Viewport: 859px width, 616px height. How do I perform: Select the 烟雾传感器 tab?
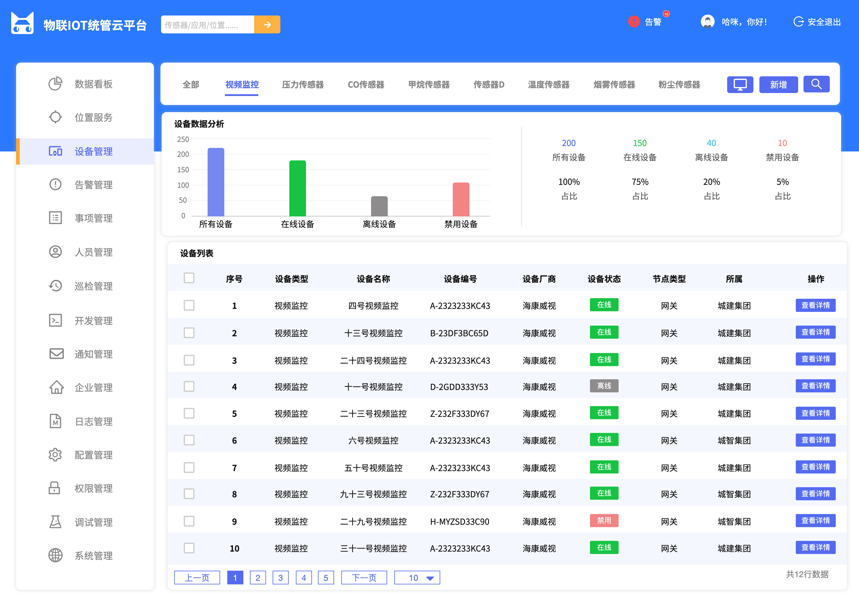pyautogui.click(x=614, y=84)
